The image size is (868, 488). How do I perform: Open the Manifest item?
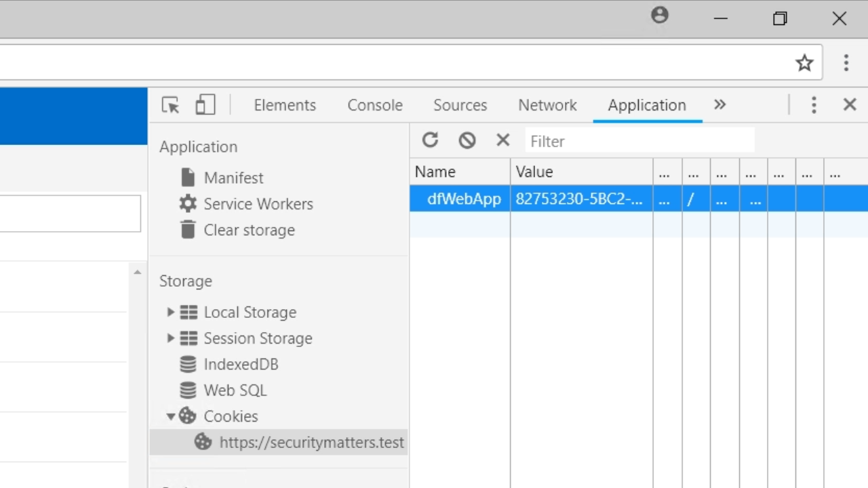coord(233,178)
